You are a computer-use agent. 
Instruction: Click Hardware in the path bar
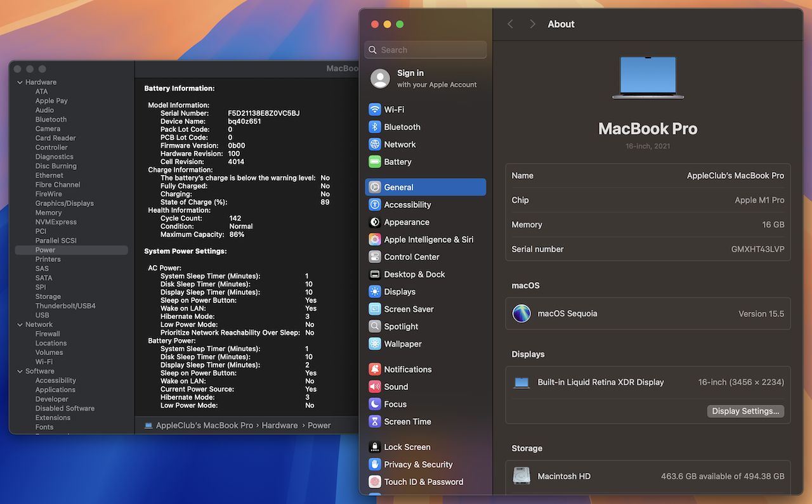(280, 425)
